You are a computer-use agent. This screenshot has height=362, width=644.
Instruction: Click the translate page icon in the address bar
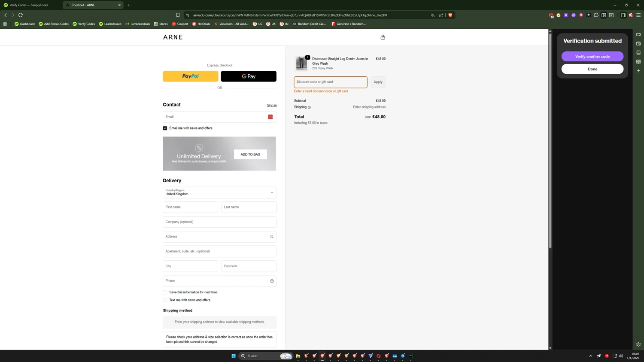pos(432,15)
